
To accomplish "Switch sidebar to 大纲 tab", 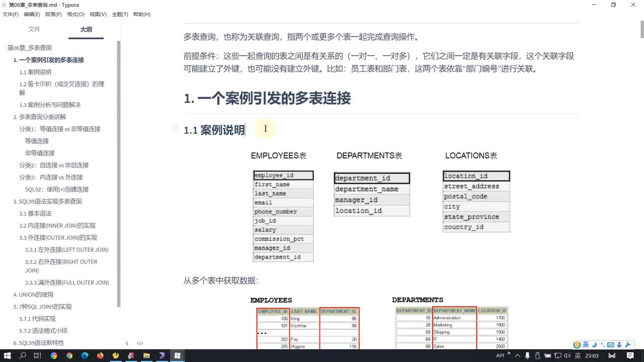I will pyautogui.click(x=86, y=30).
